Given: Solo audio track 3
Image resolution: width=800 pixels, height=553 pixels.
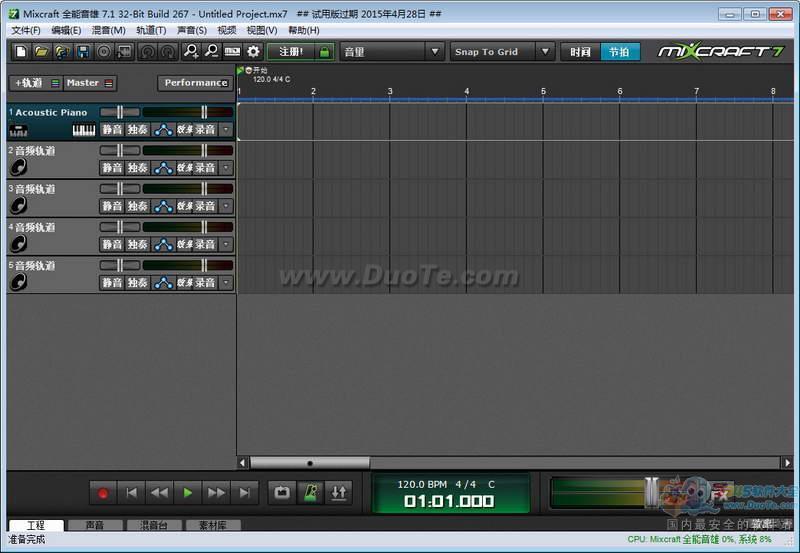Looking at the screenshot, I should pos(137,206).
